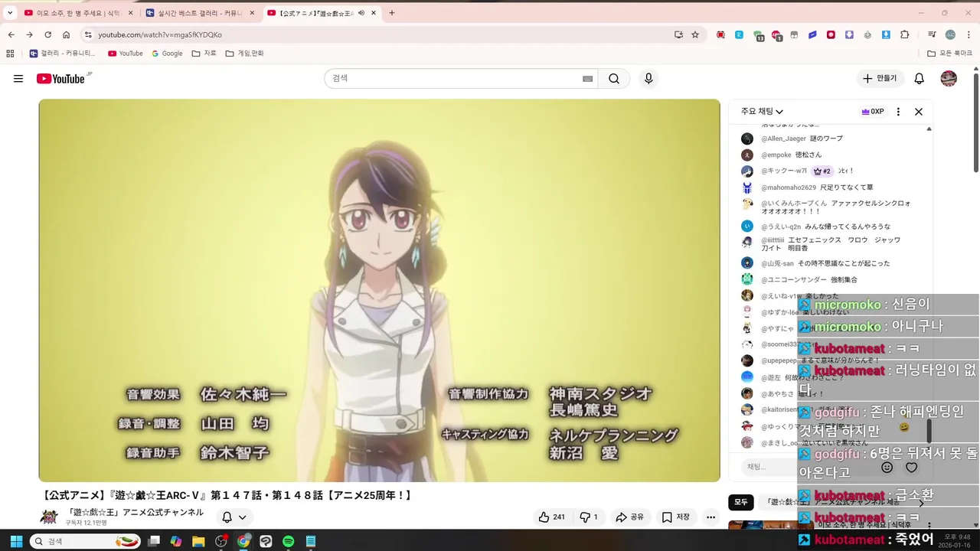Bookmark this page with the star

coord(695,34)
